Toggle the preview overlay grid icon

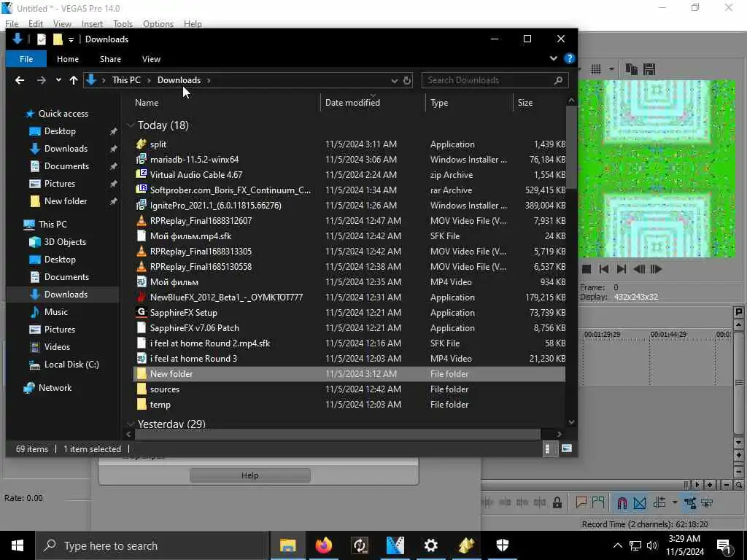pyautogui.click(x=596, y=69)
